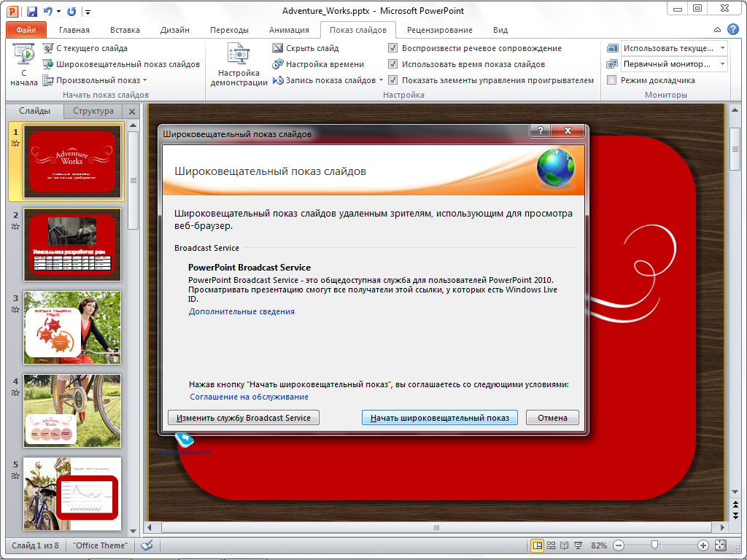Switch to Reading view icon
The width and height of the screenshot is (747, 560).
tap(565, 545)
